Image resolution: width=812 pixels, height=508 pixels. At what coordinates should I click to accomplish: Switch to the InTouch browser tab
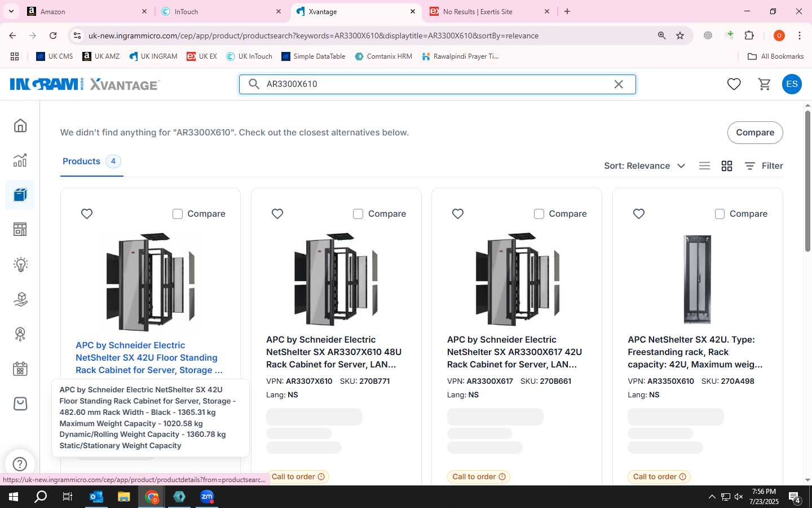click(x=221, y=11)
